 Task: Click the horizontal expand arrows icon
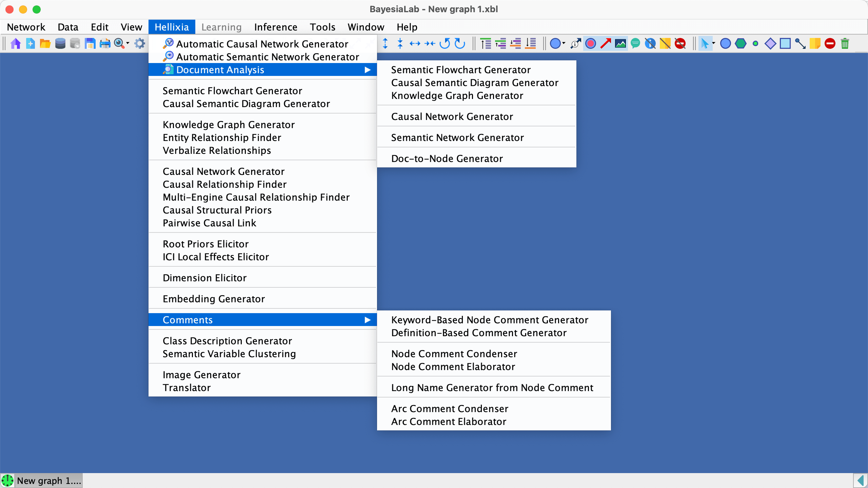pos(415,43)
